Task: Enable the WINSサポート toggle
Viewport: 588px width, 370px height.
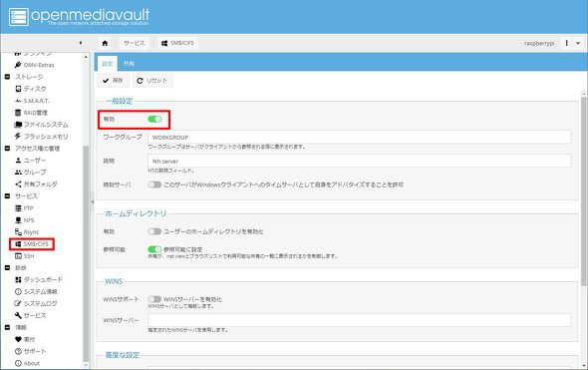Action: [x=154, y=299]
